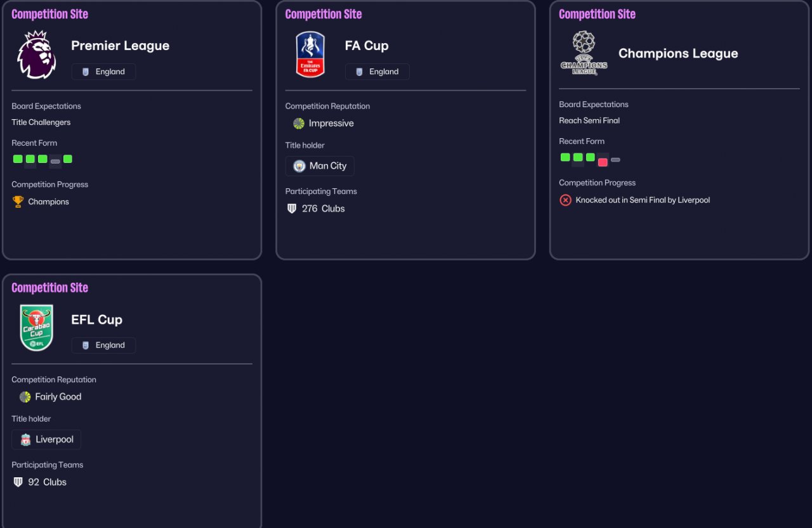
Task: Click the gold trophy icon beside Champions
Action: coord(18,202)
